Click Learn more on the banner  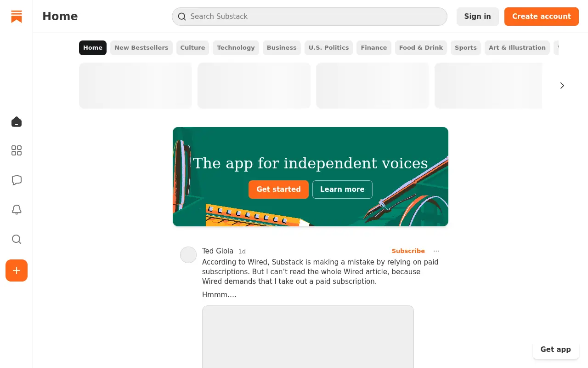pyautogui.click(x=342, y=190)
